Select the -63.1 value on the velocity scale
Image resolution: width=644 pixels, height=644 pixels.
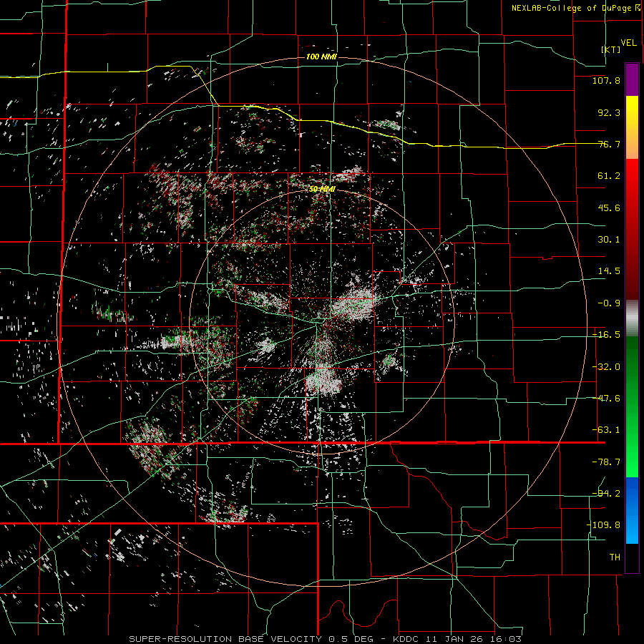(x=606, y=430)
